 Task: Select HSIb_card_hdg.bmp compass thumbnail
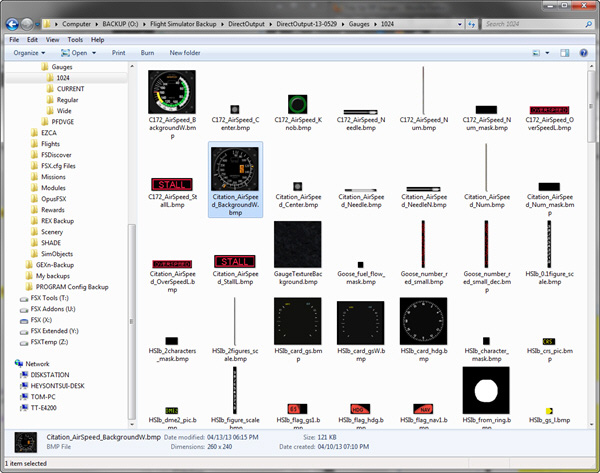pos(423,321)
